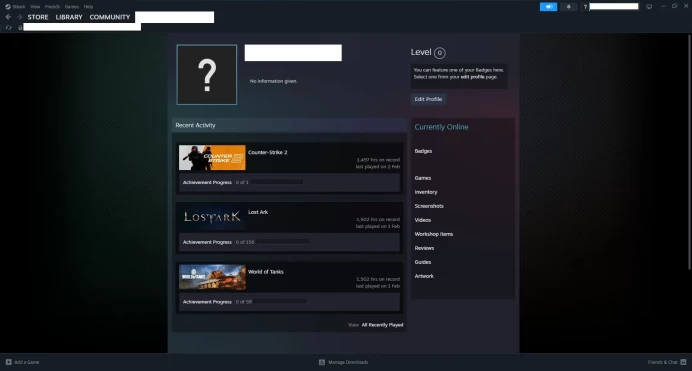The image size is (692, 371).
Task: Switch to the COMMUNITY tab
Action: click(x=110, y=17)
